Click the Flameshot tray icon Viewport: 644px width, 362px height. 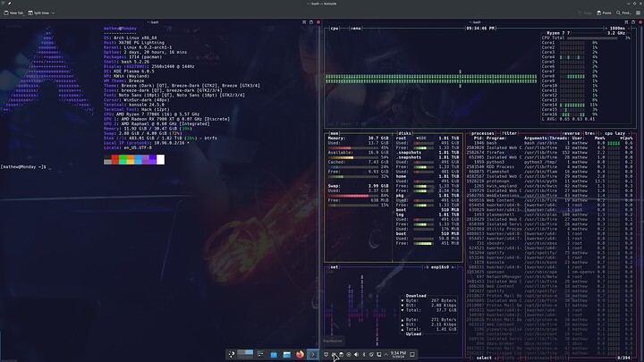click(x=334, y=355)
